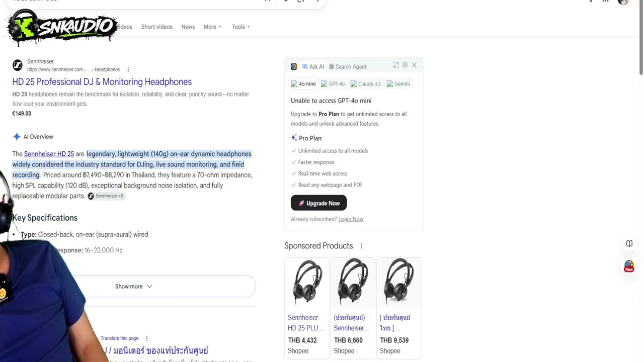Select the GPT-4o model

pos(333,84)
